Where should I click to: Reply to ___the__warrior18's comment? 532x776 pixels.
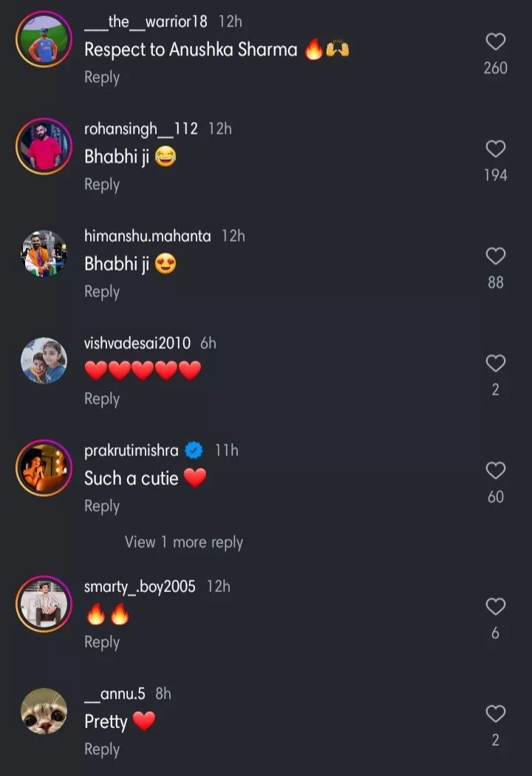click(102, 77)
